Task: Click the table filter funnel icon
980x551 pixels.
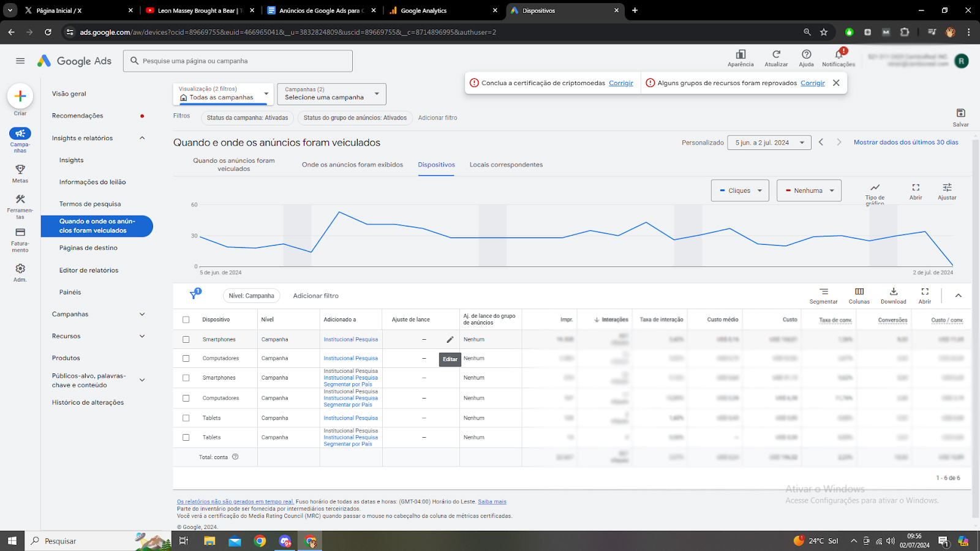Action: pos(194,295)
